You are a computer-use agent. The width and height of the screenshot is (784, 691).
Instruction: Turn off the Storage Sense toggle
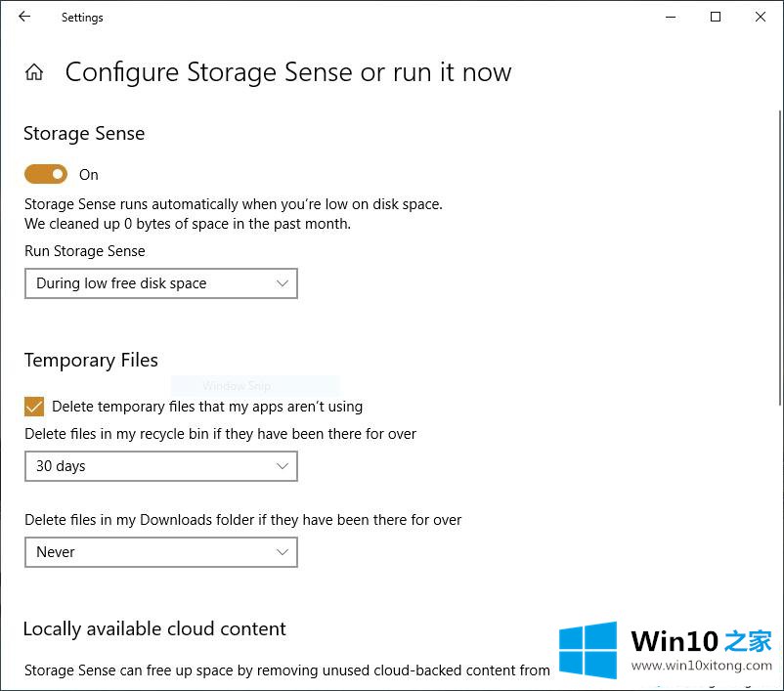click(x=46, y=174)
